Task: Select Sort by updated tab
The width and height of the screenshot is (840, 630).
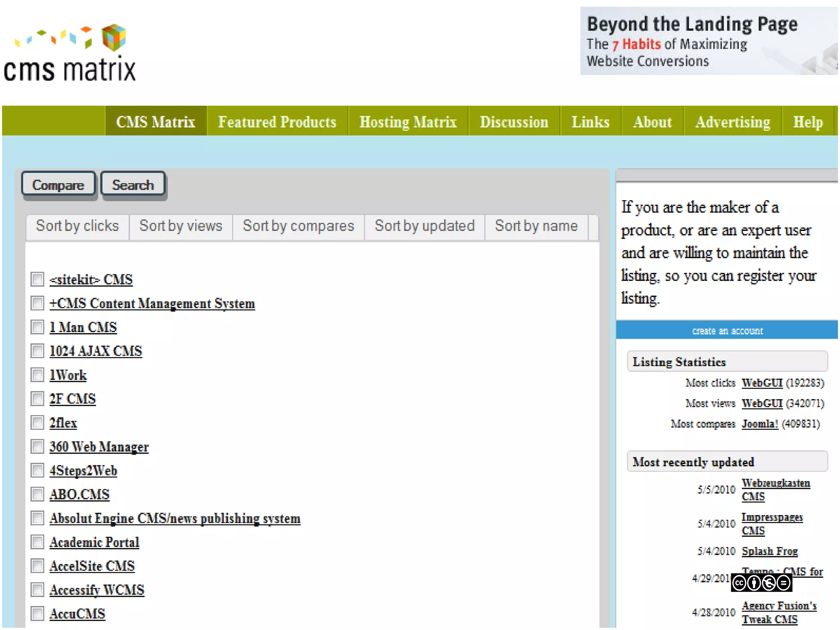Action: [x=425, y=226]
